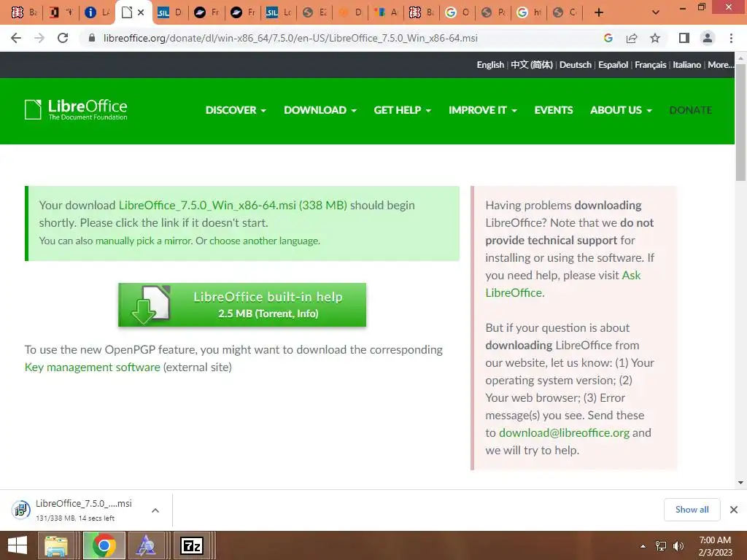Screen dimensions: 747x560
Task: Switch site language to Español
Action: pos(613,65)
